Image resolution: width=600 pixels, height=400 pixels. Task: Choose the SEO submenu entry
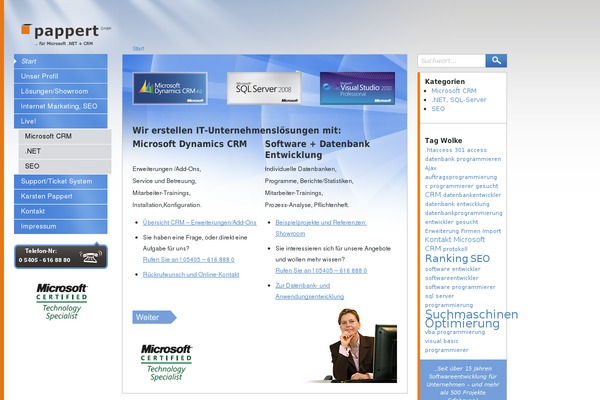[x=65, y=166]
